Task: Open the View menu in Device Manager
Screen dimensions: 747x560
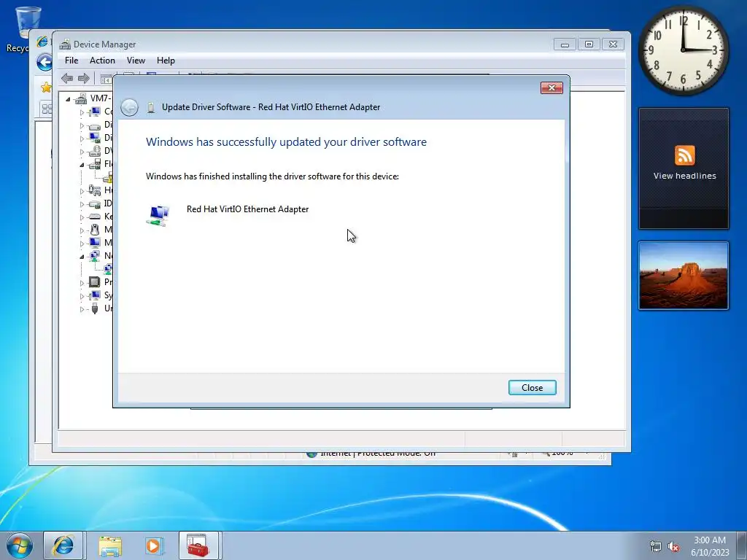Action: (x=136, y=61)
